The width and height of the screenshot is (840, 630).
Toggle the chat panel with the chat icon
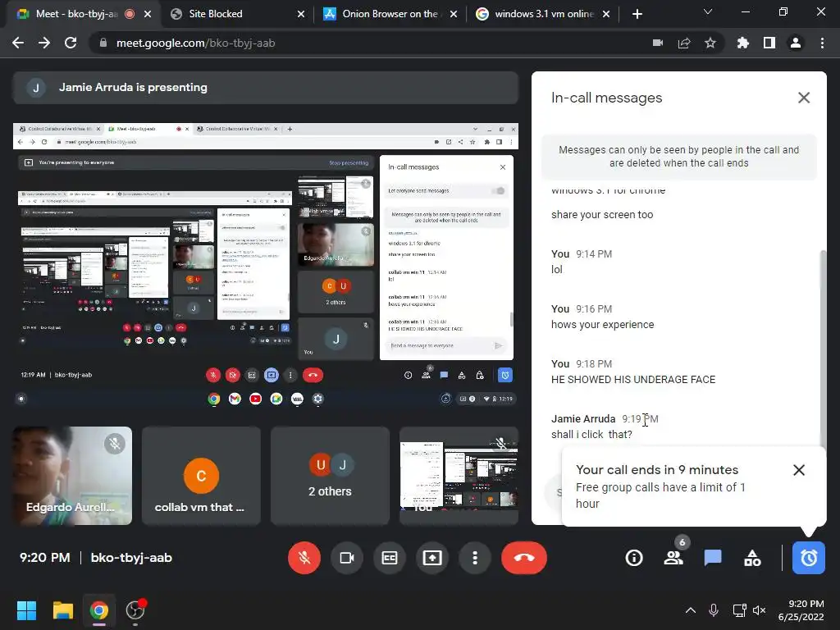point(713,558)
